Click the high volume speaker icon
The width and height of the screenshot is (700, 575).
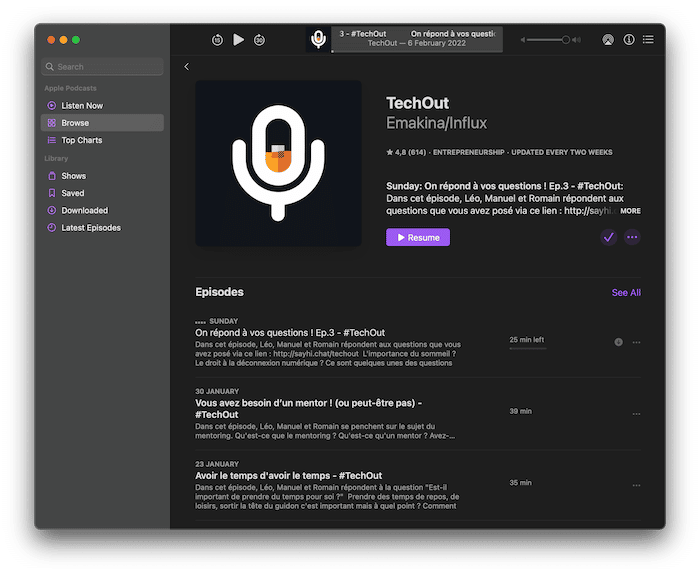click(576, 40)
